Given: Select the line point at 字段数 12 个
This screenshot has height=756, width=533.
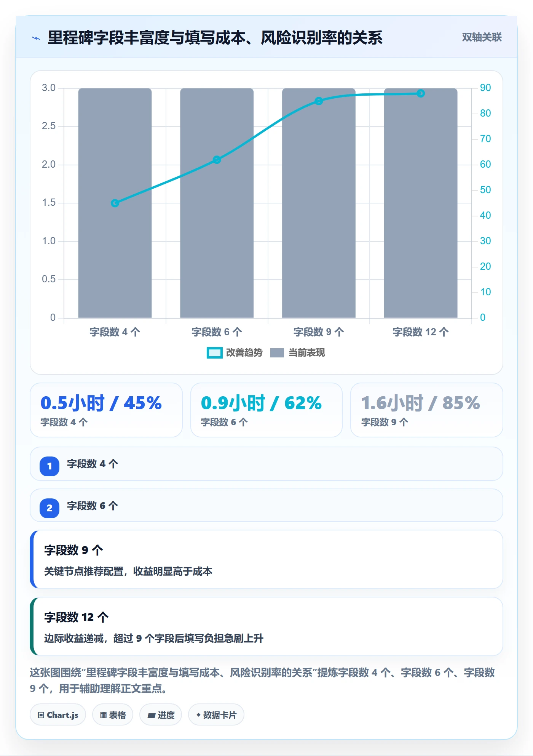Looking at the screenshot, I should 420,93.
